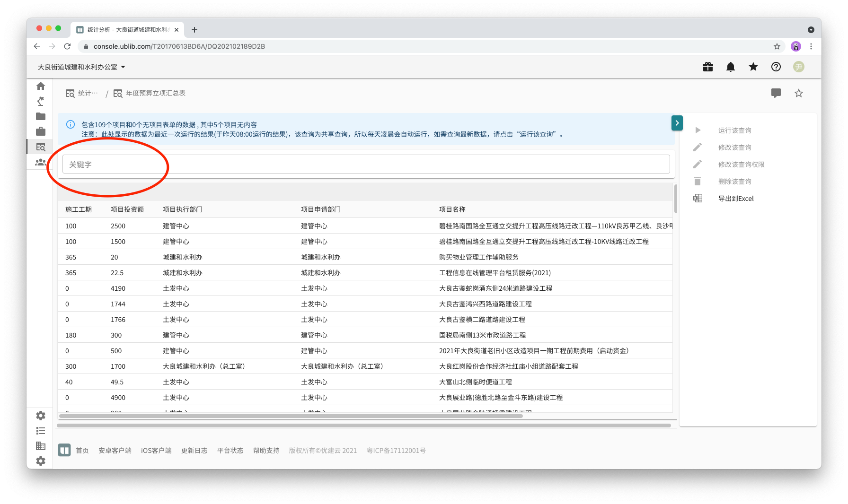Open the 帮助支持 footer link
Screen dimensions: 848x504
tap(266, 451)
